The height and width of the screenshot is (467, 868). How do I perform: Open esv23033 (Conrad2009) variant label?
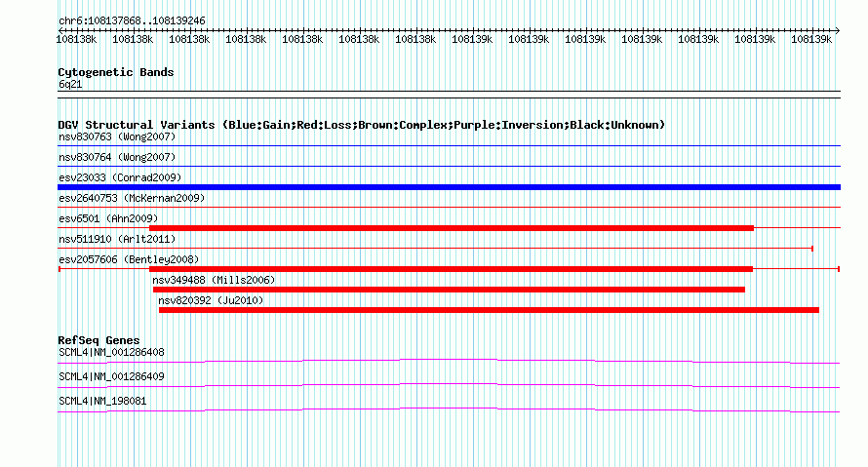pos(120,177)
